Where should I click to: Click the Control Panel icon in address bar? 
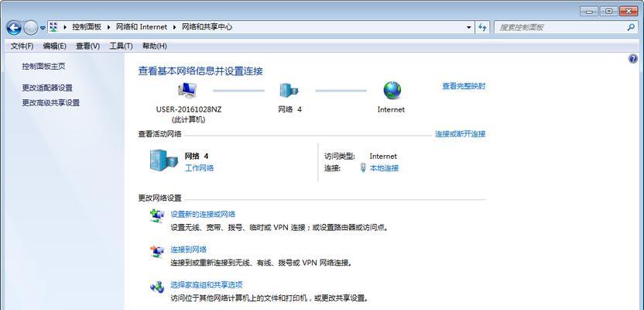point(53,27)
